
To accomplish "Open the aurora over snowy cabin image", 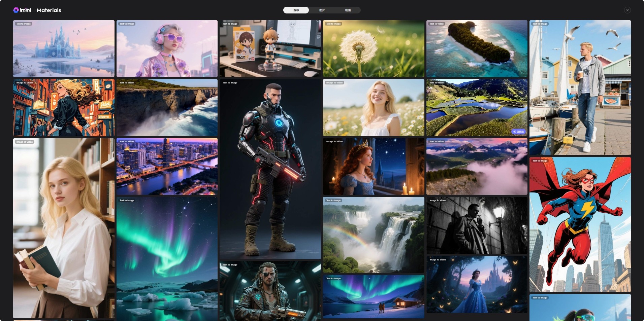I will click(x=374, y=296).
